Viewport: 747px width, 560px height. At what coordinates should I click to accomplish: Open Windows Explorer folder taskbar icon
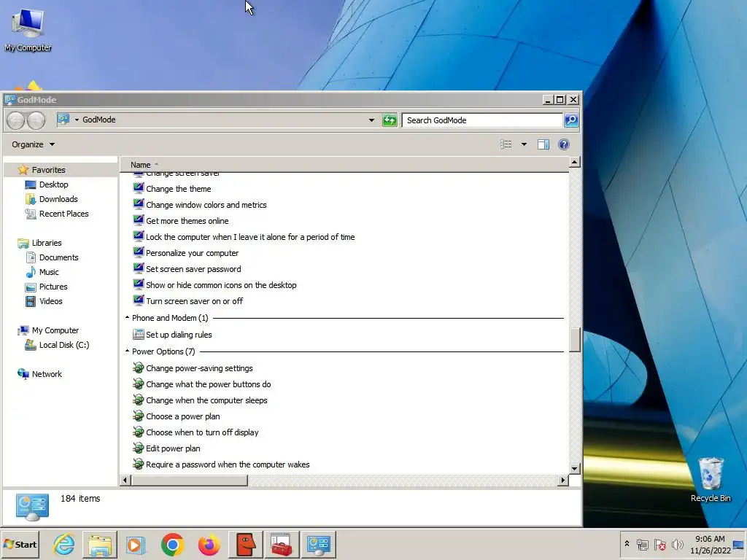[x=99, y=544]
